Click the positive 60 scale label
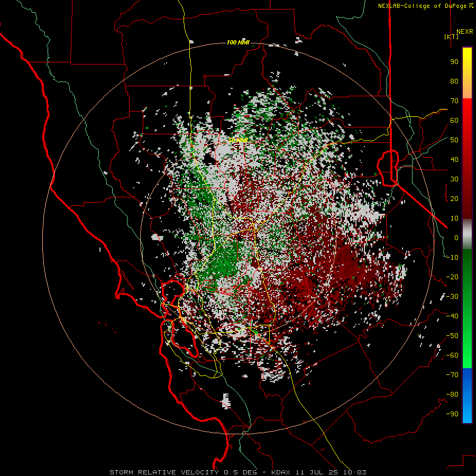This screenshot has width=476, height=476. pos(454,121)
